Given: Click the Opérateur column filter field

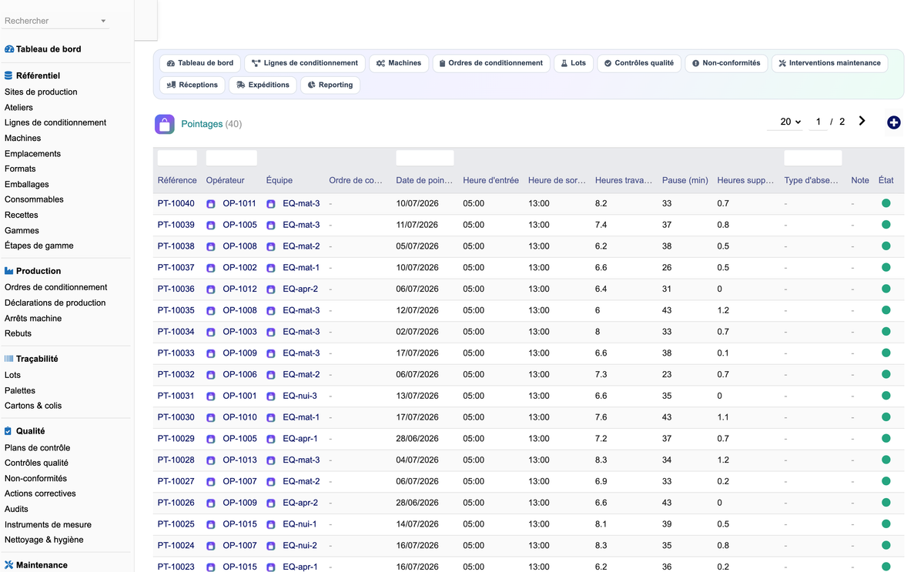Looking at the screenshot, I should (232, 158).
